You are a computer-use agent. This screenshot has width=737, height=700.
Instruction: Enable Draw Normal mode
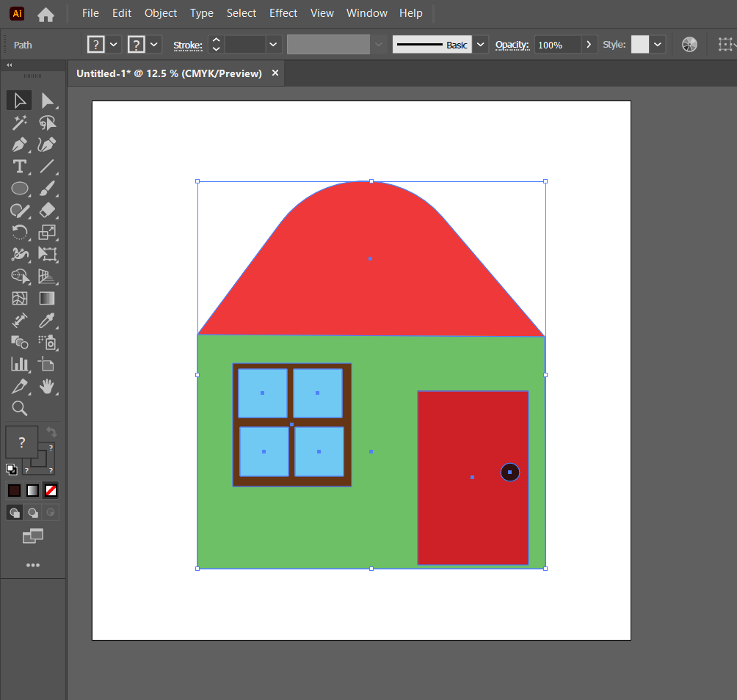[x=15, y=512]
